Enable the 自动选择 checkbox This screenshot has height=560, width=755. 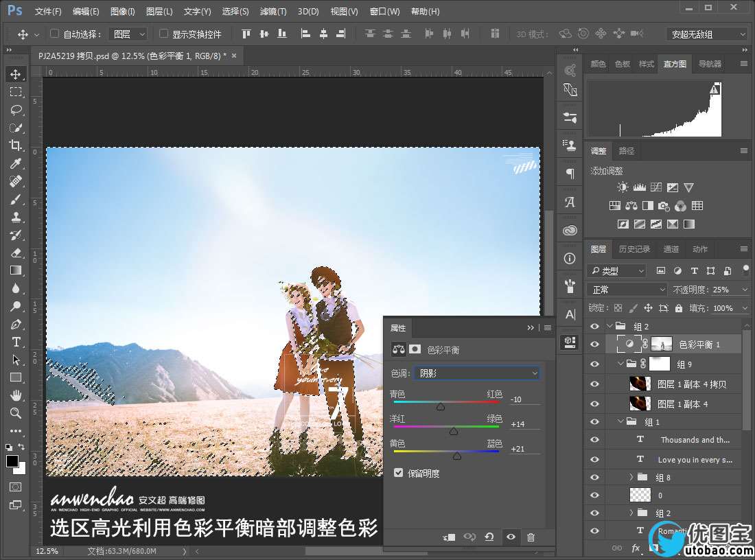point(55,34)
